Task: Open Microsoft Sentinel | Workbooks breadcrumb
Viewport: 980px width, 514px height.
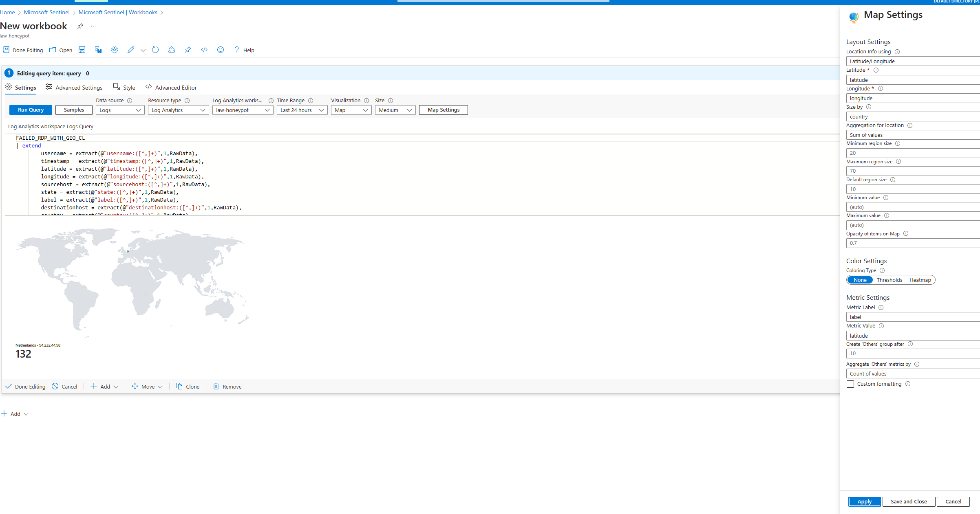Action: tap(118, 12)
